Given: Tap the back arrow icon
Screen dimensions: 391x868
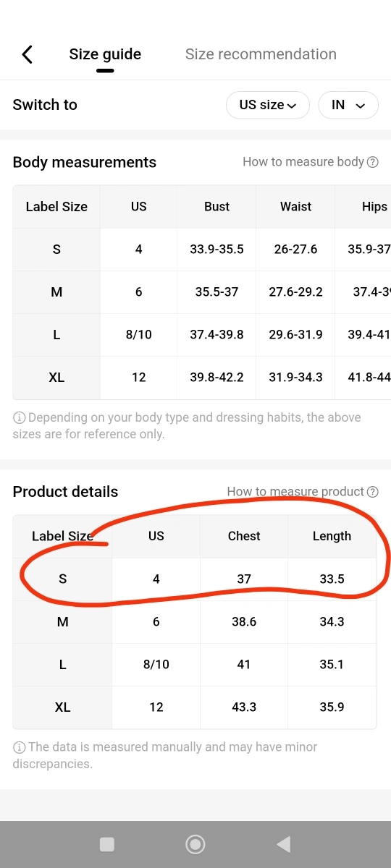Looking at the screenshot, I should click(x=28, y=54).
